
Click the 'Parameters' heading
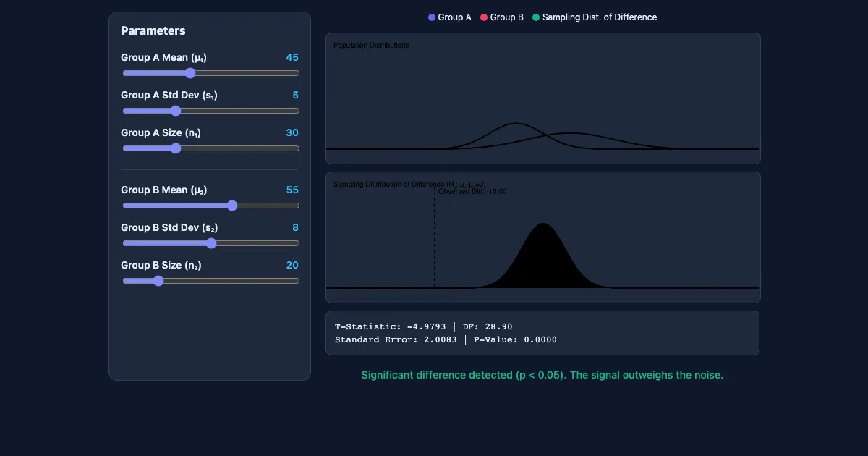[x=153, y=30]
